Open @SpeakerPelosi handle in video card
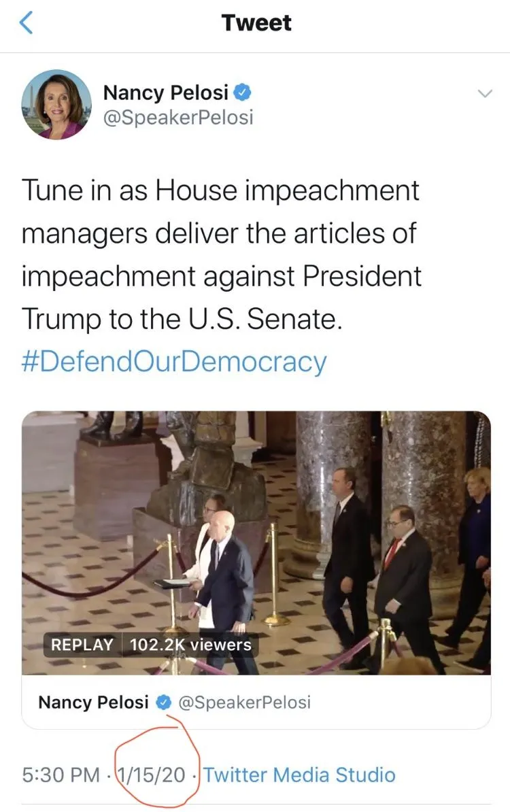The image size is (510, 812). 244,703
